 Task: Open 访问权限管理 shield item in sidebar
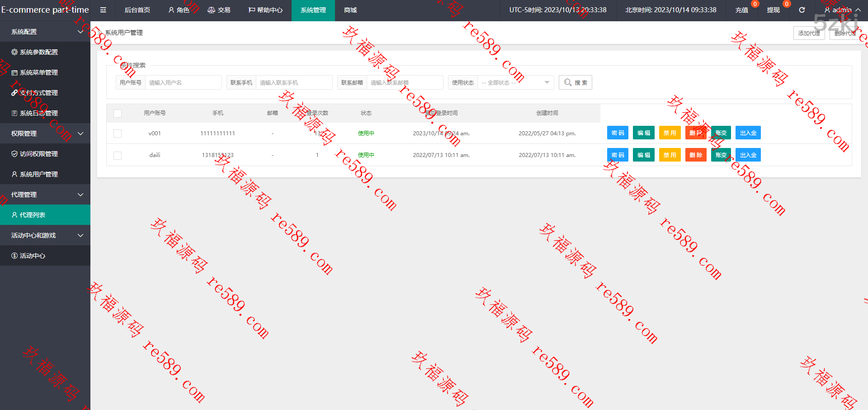pyautogui.click(x=14, y=154)
